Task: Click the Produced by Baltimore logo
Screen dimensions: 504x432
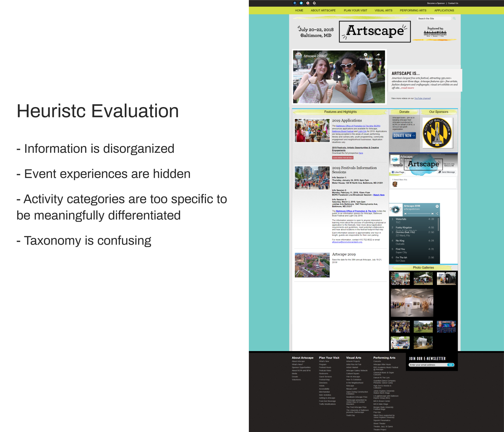Action: 435,32
